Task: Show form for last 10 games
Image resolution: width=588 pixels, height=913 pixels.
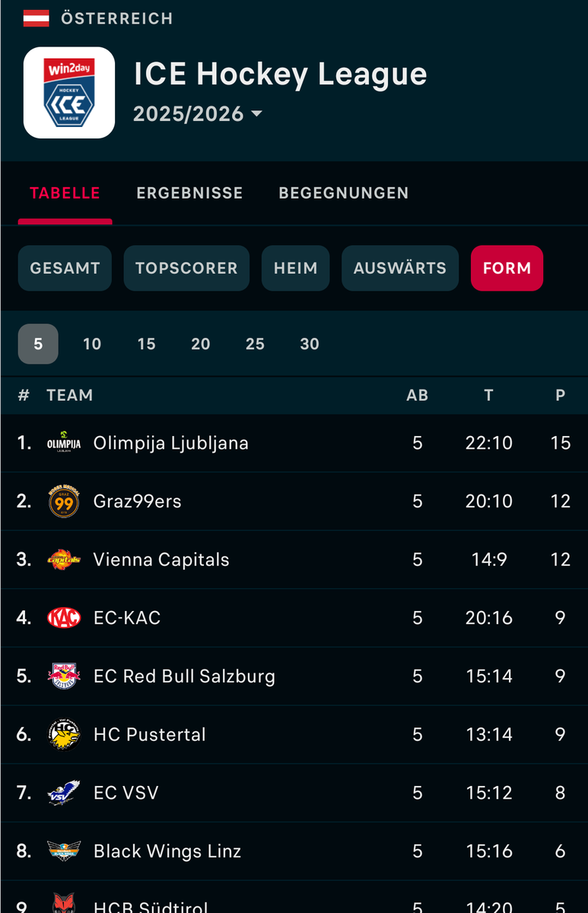Action: (x=92, y=344)
